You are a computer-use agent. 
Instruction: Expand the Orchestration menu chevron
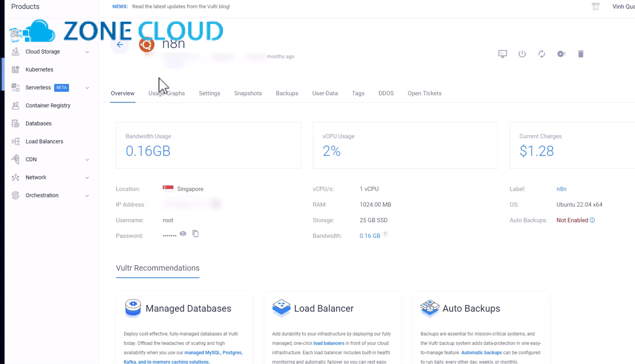(x=87, y=196)
